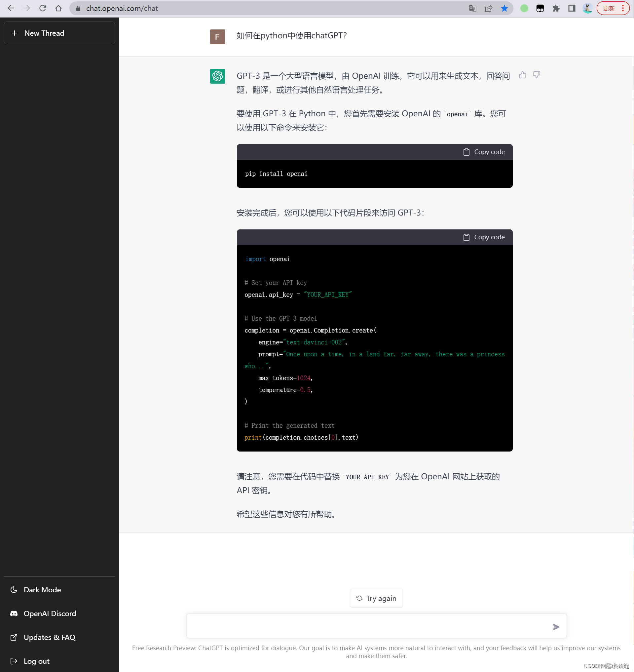Open the browser home page icon
Image resolution: width=634 pixels, height=672 pixels.
click(58, 9)
